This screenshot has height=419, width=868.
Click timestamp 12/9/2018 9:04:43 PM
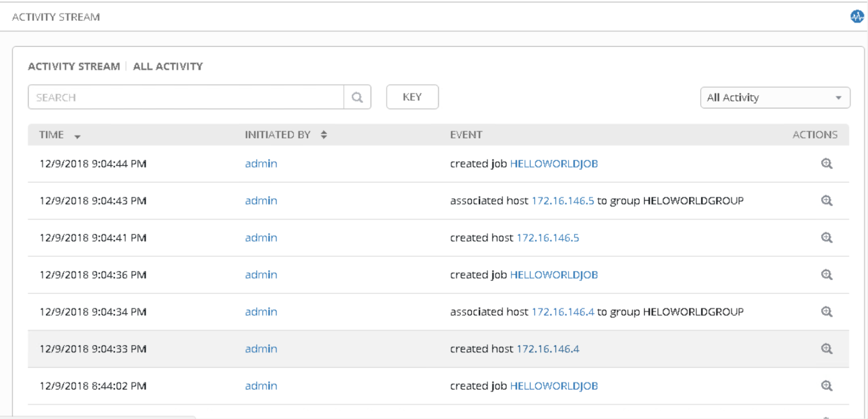(93, 201)
